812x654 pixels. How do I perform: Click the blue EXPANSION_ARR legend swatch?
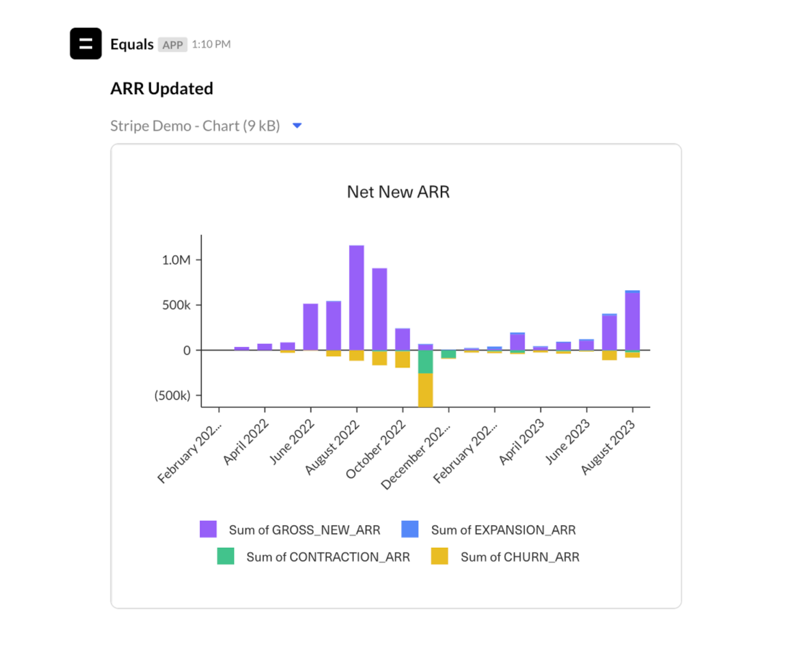[x=410, y=529]
